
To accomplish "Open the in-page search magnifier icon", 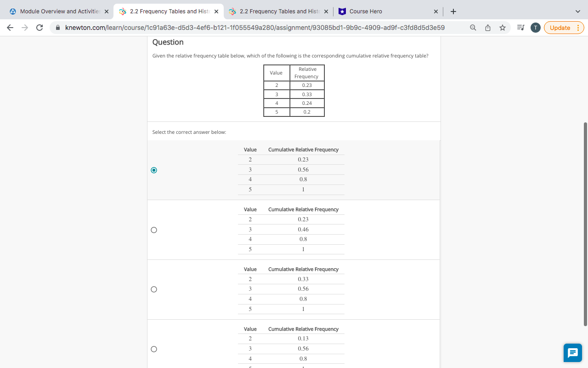I will point(473,28).
